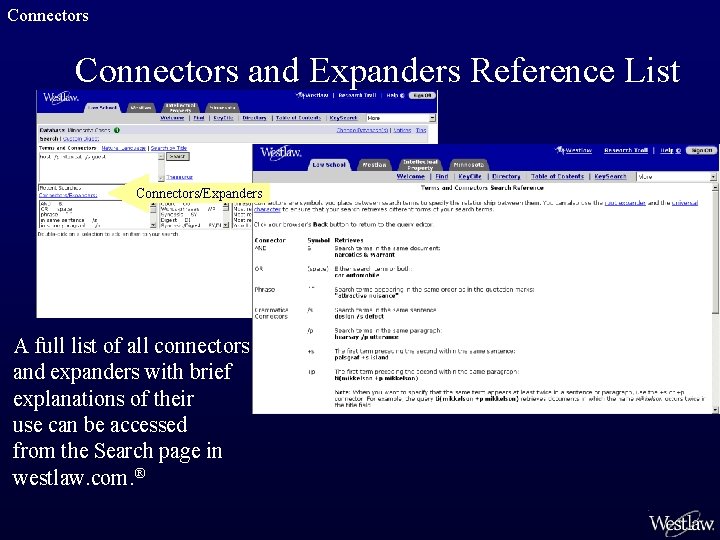Click scroll-up arrow of reference page scrollbar

pos(714,187)
